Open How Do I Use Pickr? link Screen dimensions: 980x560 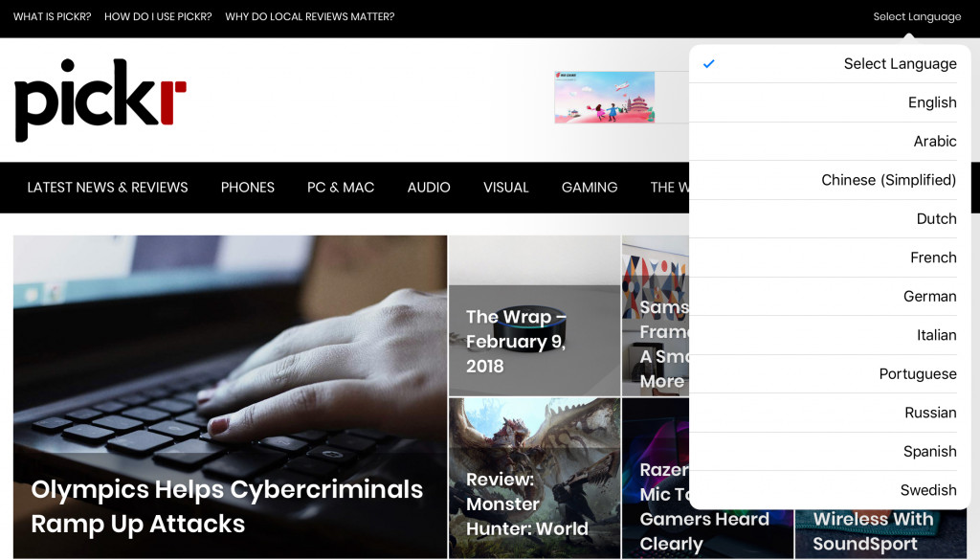click(158, 17)
